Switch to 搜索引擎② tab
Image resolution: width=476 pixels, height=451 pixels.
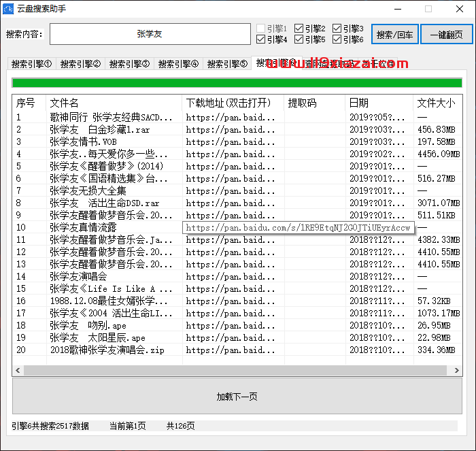coord(80,64)
